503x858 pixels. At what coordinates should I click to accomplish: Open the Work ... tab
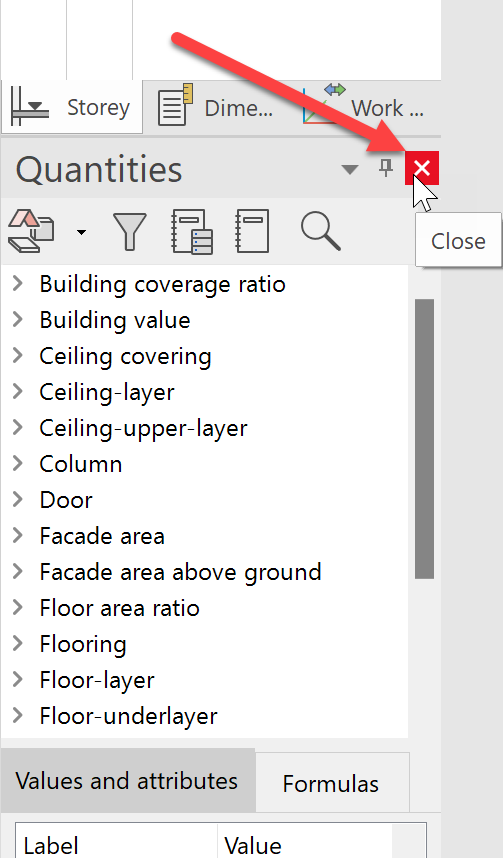point(363,107)
